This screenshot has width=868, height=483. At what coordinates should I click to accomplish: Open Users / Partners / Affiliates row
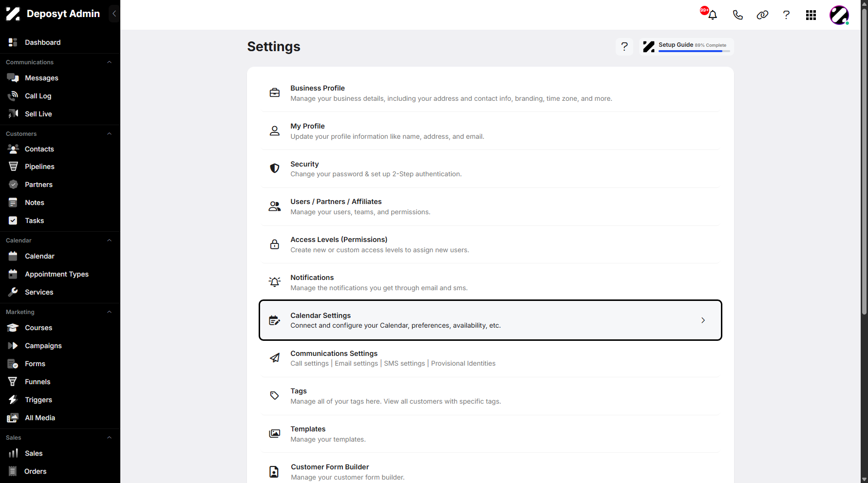point(491,206)
